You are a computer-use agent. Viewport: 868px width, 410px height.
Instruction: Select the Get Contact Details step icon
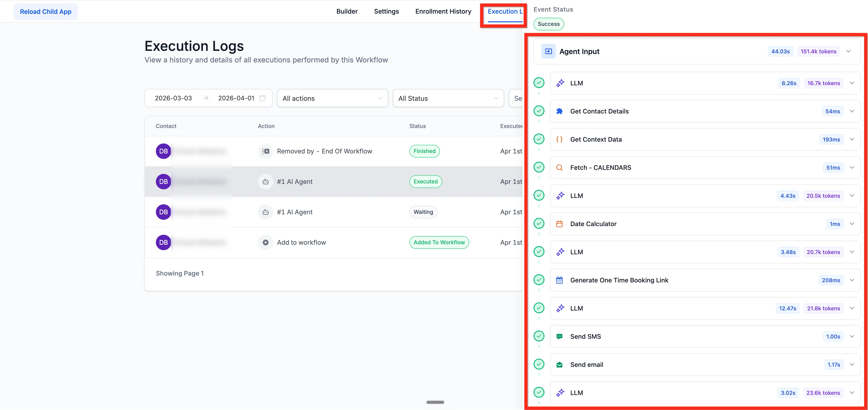coord(560,111)
